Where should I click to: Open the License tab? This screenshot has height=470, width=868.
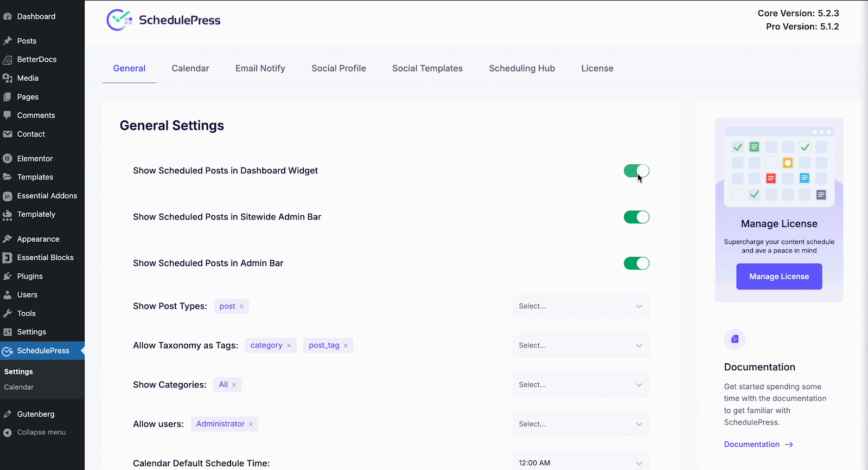[597, 68]
